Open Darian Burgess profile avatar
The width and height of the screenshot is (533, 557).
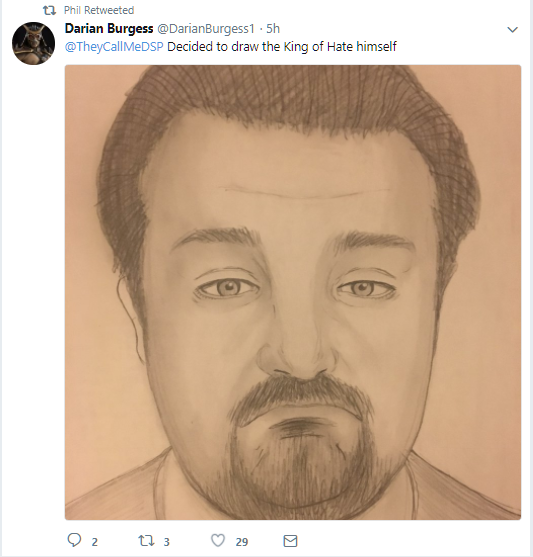(x=33, y=43)
